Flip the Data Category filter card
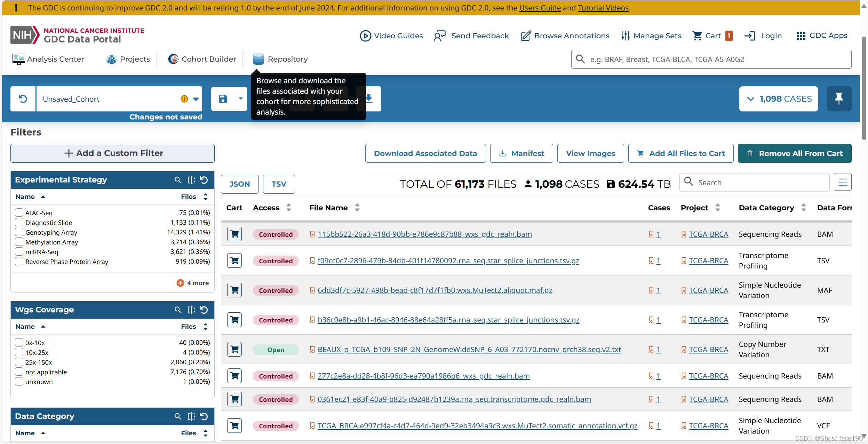Image resolution: width=868 pixels, height=444 pixels. pos(191,416)
